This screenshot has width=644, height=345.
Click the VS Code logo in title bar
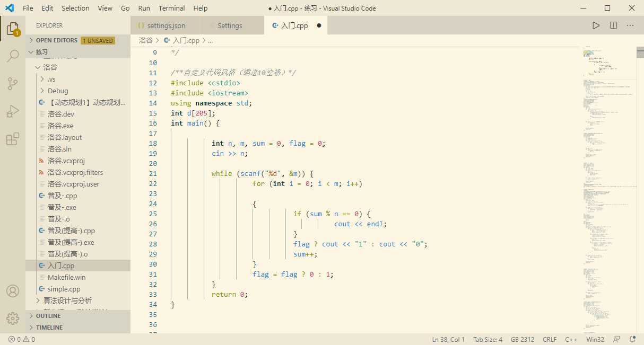click(10, 8)
